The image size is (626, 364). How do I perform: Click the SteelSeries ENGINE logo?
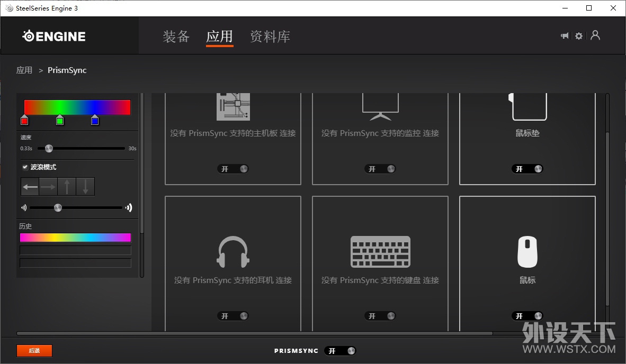coord(54,37)
